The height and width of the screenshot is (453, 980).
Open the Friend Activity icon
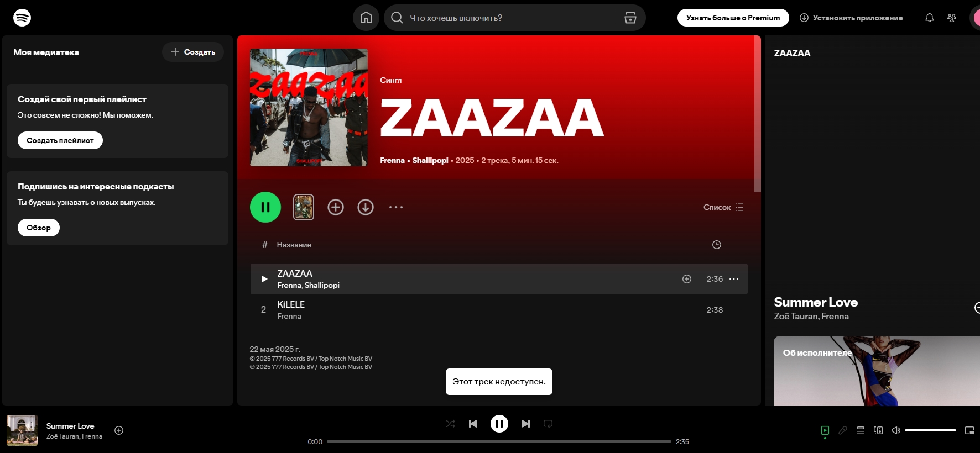point(951,18)
